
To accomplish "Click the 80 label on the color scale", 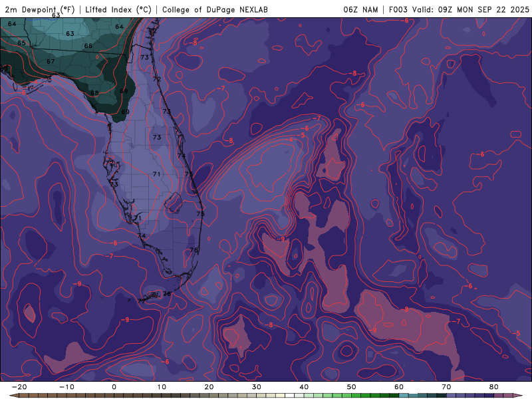I will click(x=494, y=387).
